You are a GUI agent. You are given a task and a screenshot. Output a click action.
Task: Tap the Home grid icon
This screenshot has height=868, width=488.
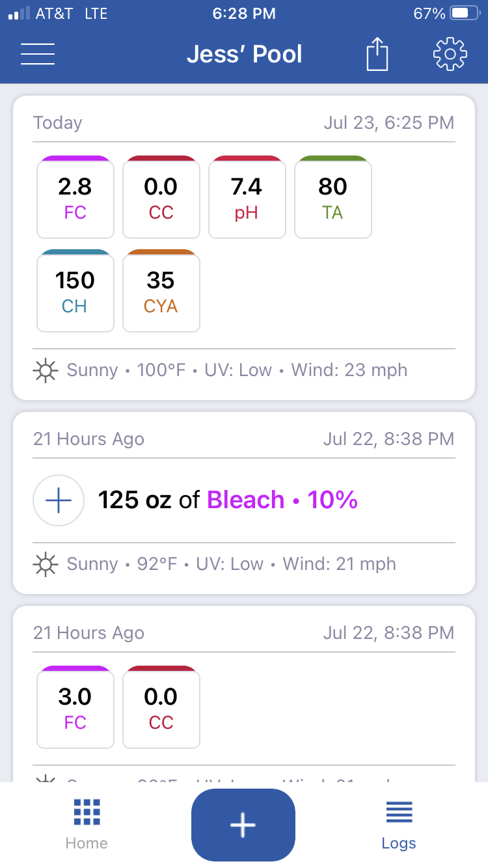coord(87,813)
